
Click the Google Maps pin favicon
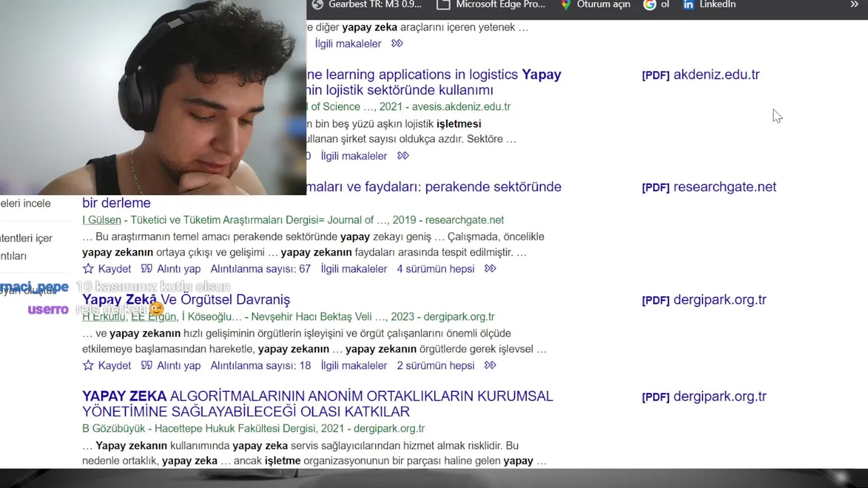(x=566, y=4)
